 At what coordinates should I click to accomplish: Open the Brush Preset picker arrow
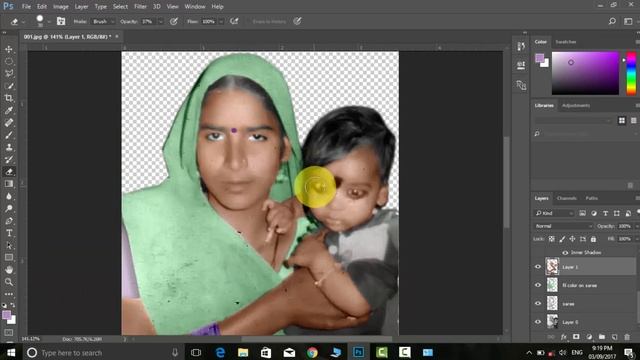(x=49, y=21)
